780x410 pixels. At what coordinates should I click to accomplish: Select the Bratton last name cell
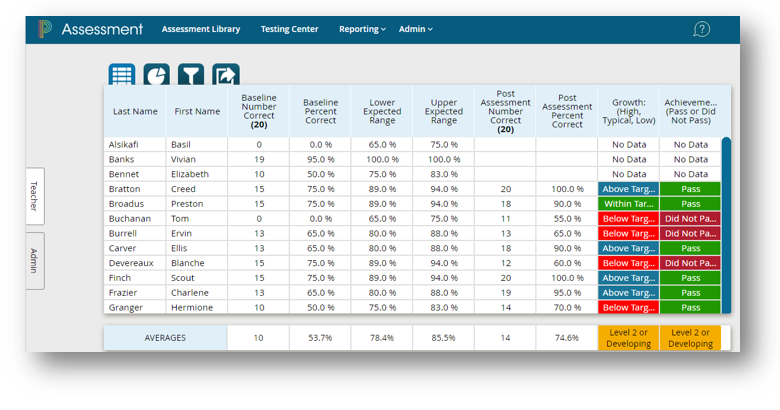coord(135,189)
